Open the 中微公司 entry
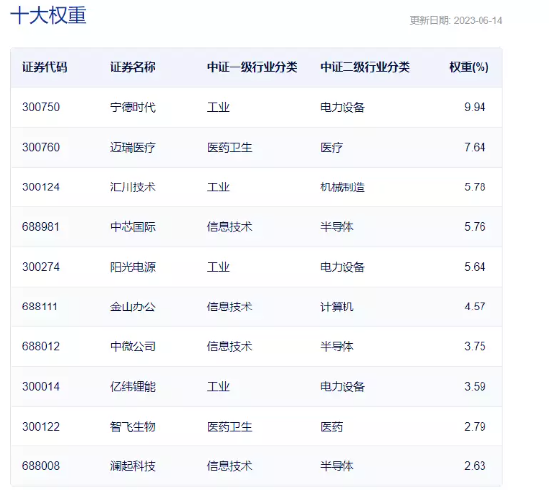 (133, 347)
